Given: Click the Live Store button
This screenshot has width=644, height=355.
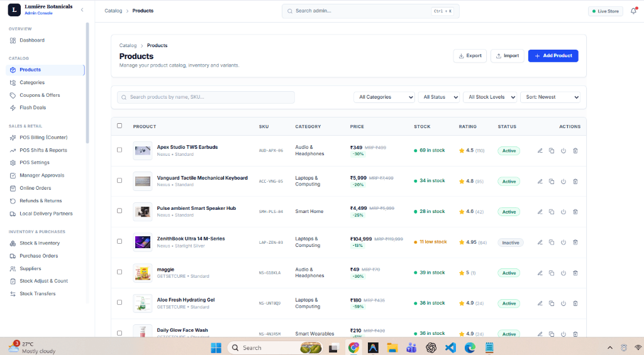Looking at the screenshot, I should (x=606, y=11).
